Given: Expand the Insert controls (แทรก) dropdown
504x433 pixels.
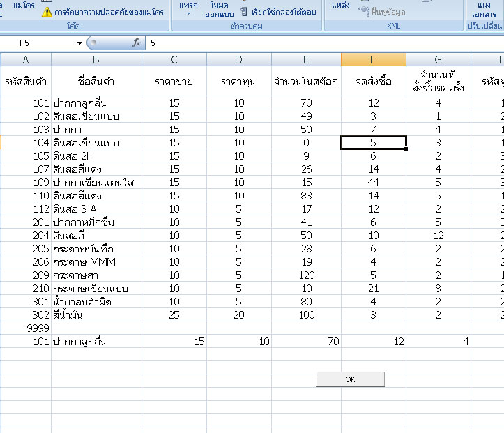Looking at the screenshot, I should (188, 10).
